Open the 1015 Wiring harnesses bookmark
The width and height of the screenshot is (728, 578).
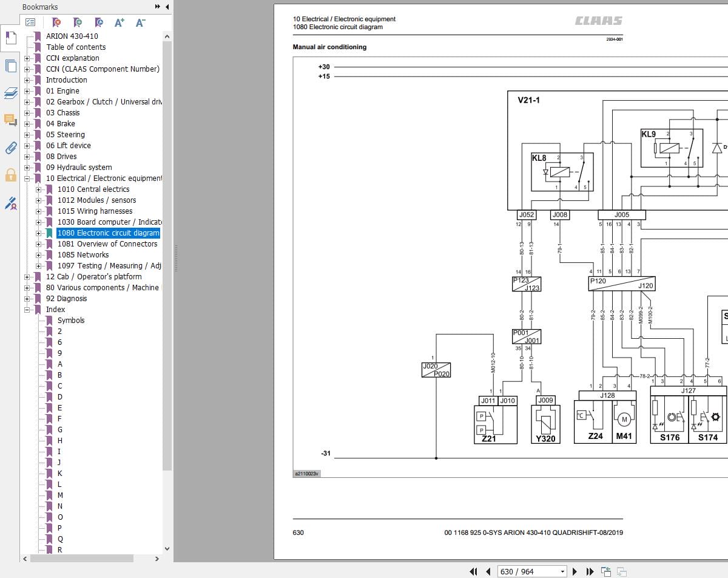(x=95, y=211)
